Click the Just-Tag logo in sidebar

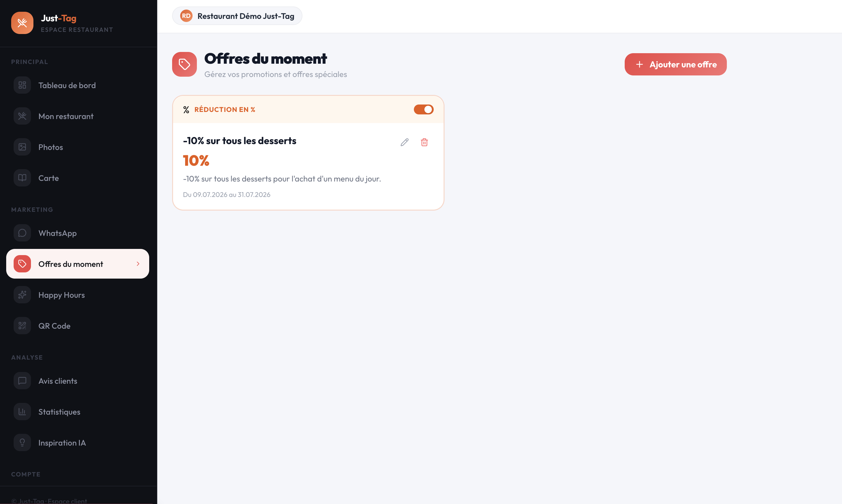22,23
